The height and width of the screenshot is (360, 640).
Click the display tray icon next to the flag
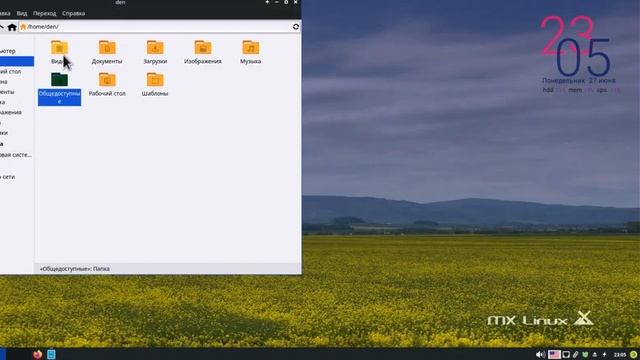pyautogui.click(x=566, y=355)
